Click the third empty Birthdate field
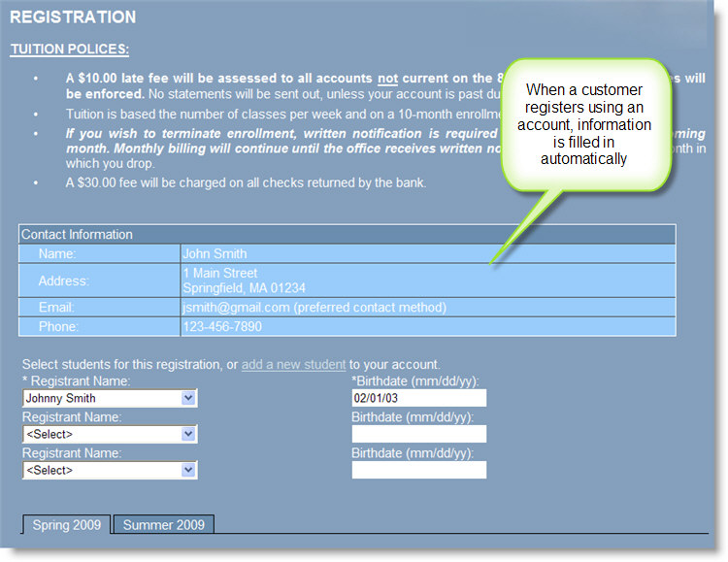 [419, 470]
